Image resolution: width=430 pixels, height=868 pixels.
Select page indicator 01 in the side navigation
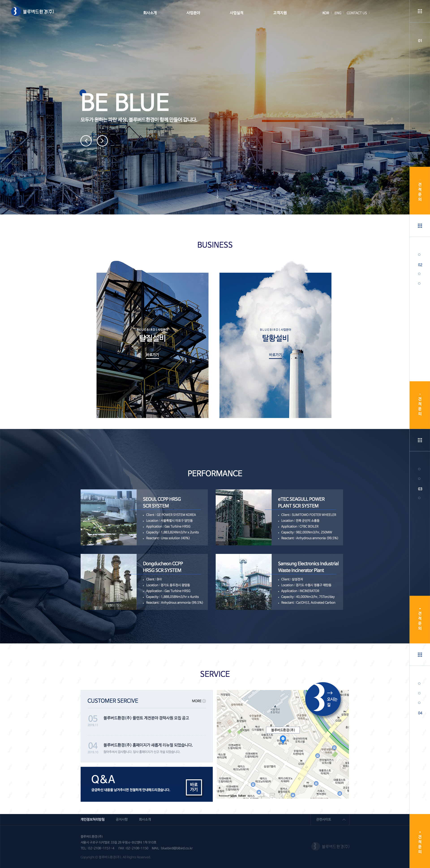419,41
